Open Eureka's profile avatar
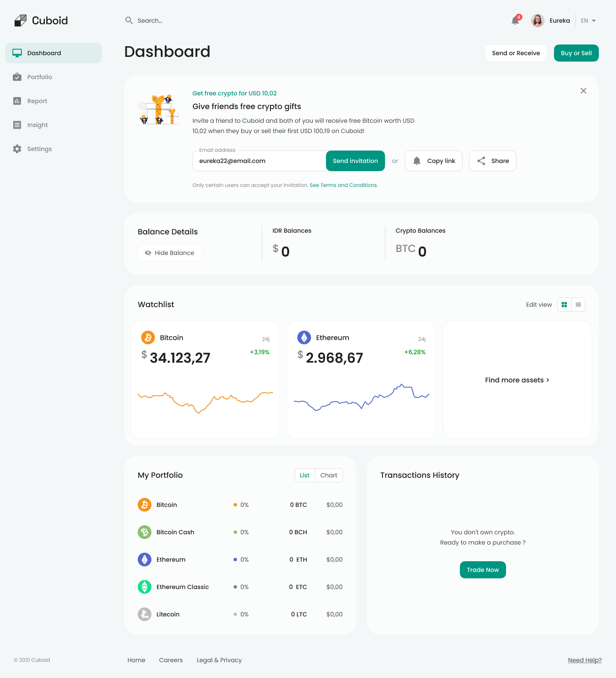Viewport: 616px width, 678px height. tap(538, 20)
